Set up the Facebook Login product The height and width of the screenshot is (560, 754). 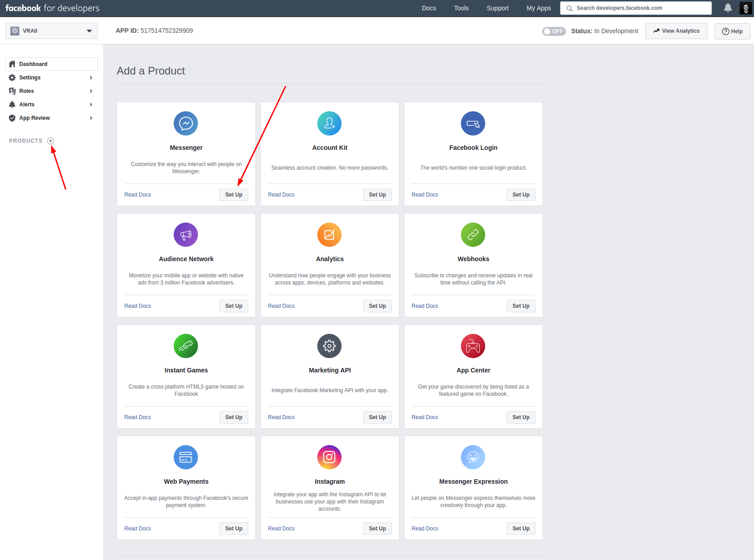(521, 195)
